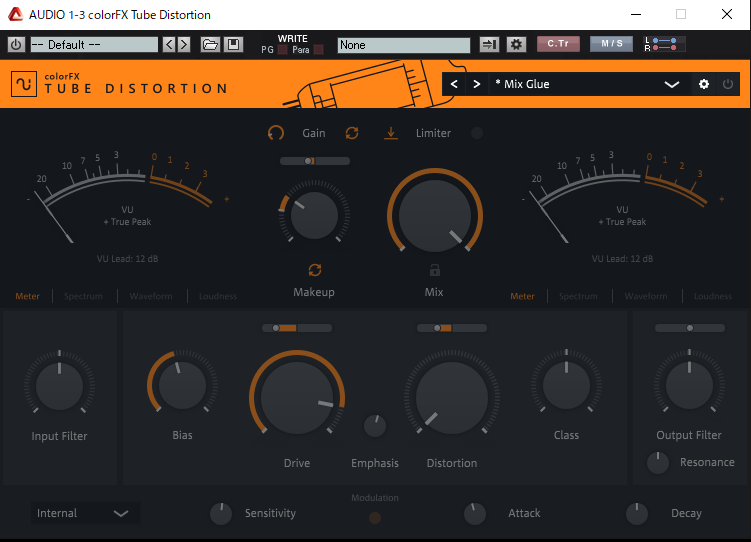Click the C.Tr button
The image size is (751, 542).
[x=558, y=44]
